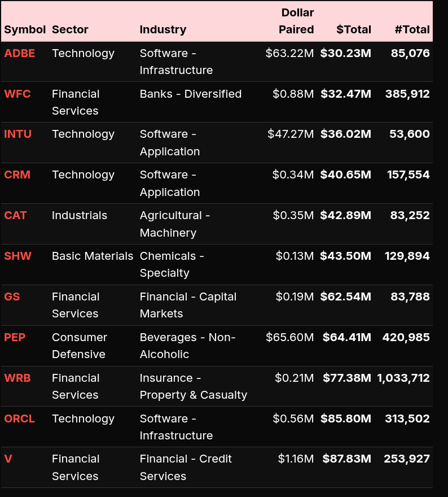Viewport: 448px width, 497px height.
Task: Open the V ticker link
Action: point(8,459)
